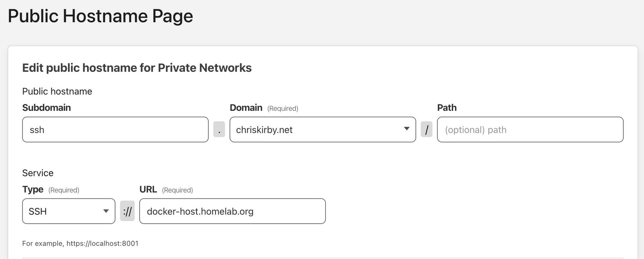Click the Public Hostname Page title
This screenshot has height=259, width=644.
pyautogui.click(x=101, y=15)
